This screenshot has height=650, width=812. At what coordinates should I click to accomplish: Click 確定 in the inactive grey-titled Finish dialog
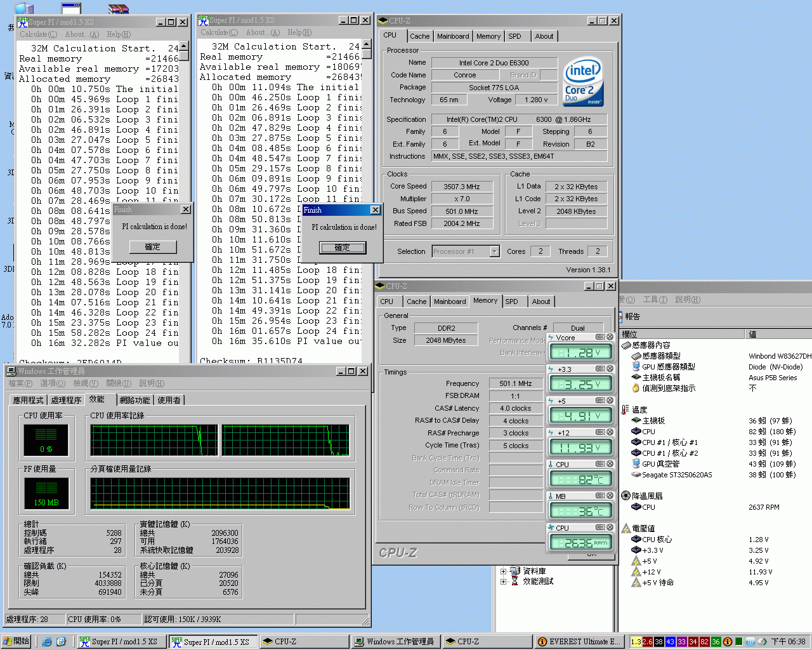point(153,247)
